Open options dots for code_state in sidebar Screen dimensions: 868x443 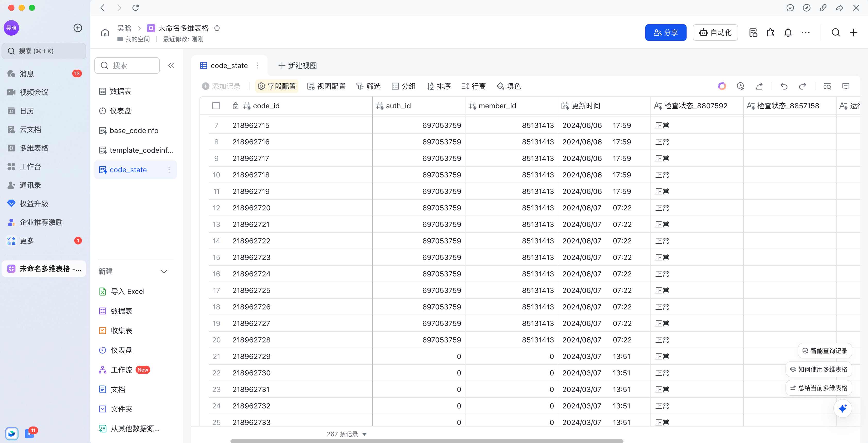pyautogui.click(x=169, y=170)
